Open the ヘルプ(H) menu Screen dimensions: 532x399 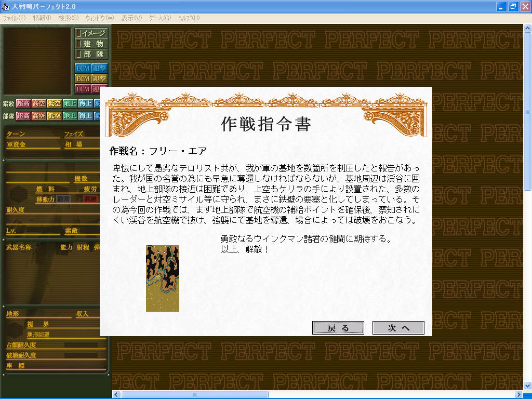(x=189, y=18)
